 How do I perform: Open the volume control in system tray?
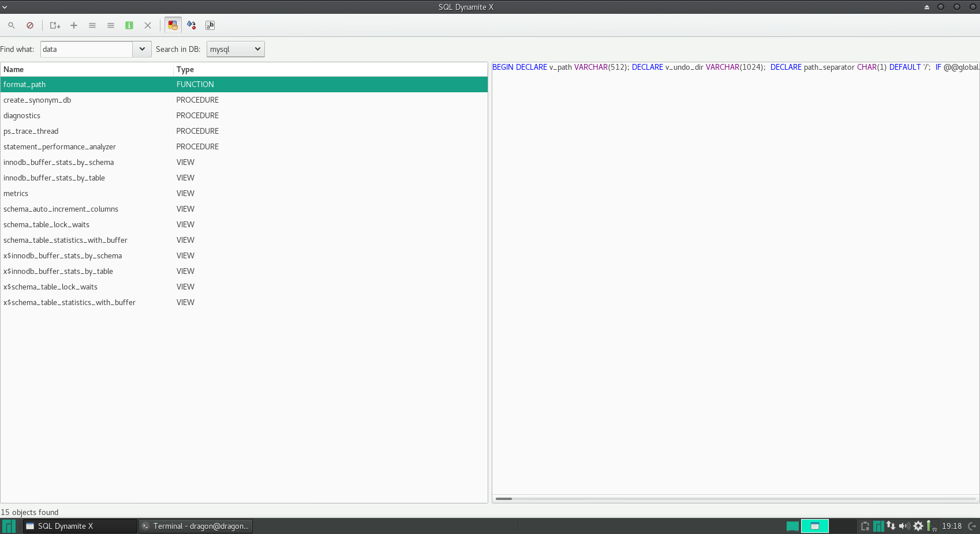point(904,526)
